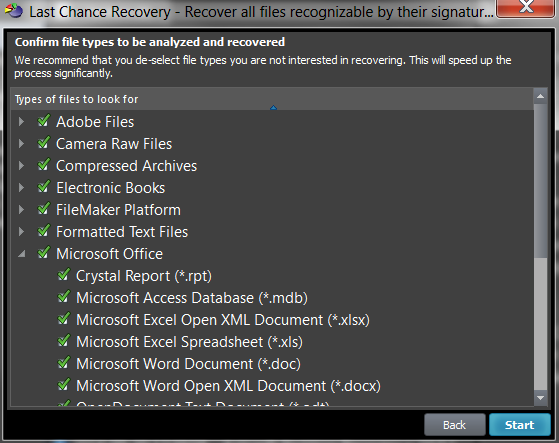This screenshot has width=559, height=443.
Task: Select the Microsoft Office label
Action: tap(109, 254)
